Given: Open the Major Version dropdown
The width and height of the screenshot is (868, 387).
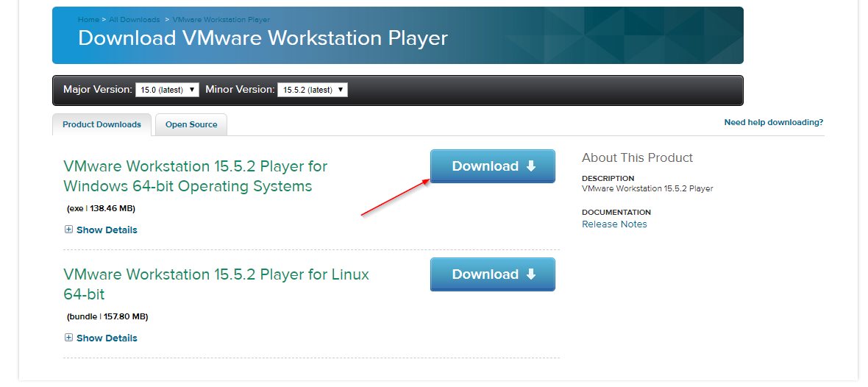Looking at the screenshot, I should click(x=167, y=90).
